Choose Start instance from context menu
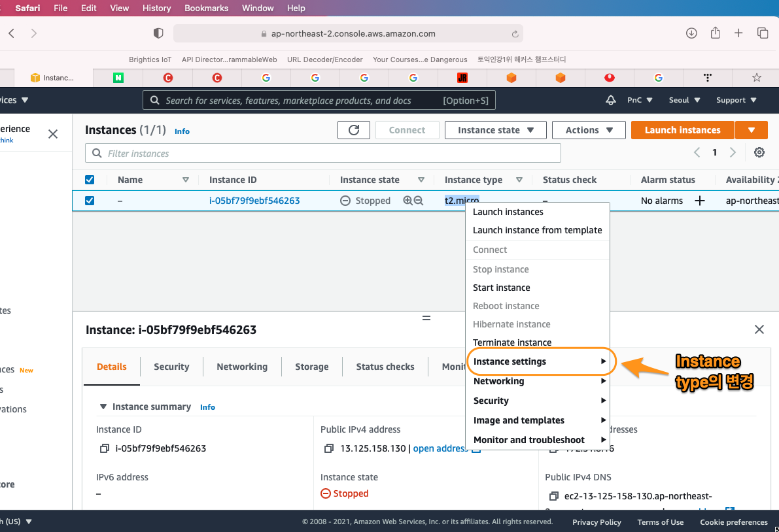 point(501,288)
